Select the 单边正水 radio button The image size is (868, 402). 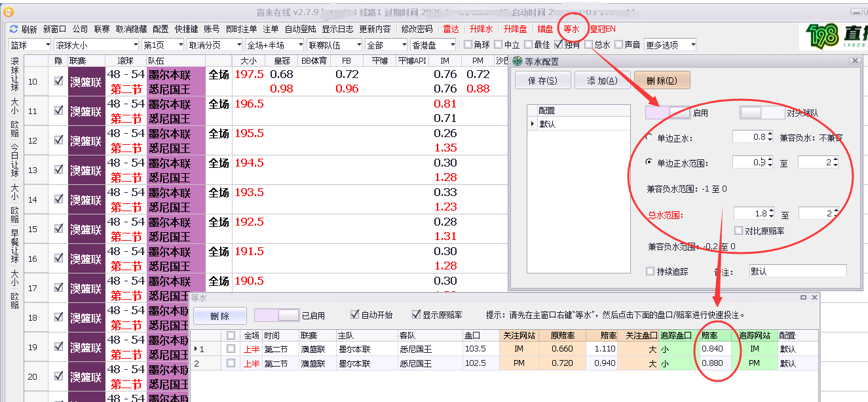(649, 138)
